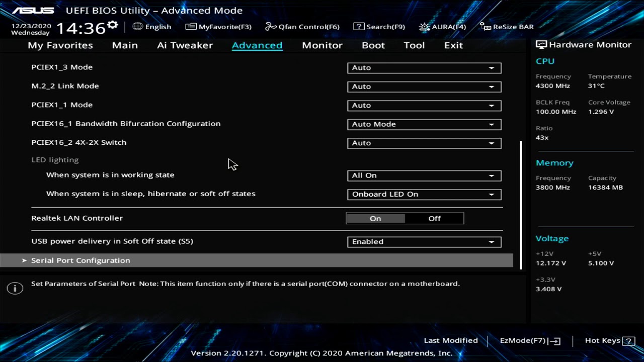Switch to Exit tab
Screen dimensions: 644x362
(x=453, y=45)
